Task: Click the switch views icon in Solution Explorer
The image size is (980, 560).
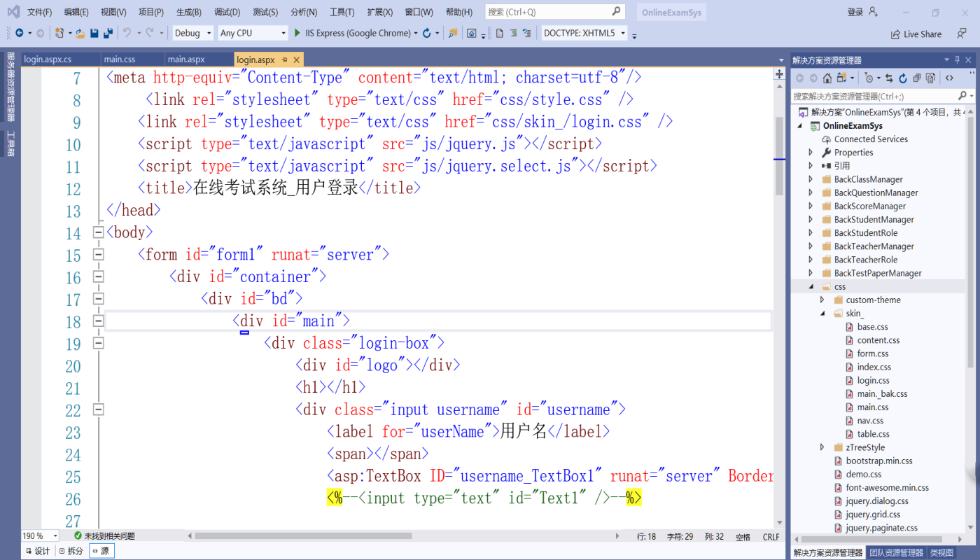Action: coord(842,78)
